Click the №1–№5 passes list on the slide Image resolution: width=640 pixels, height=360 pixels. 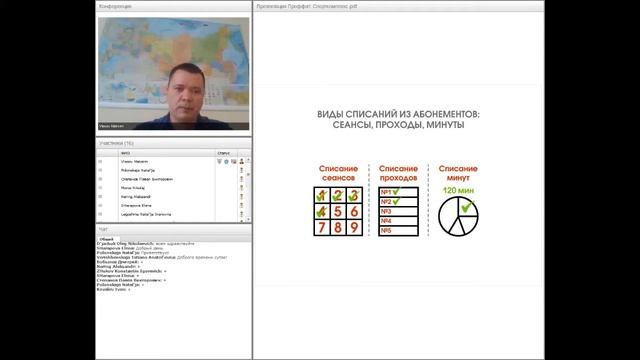point(398,211)
